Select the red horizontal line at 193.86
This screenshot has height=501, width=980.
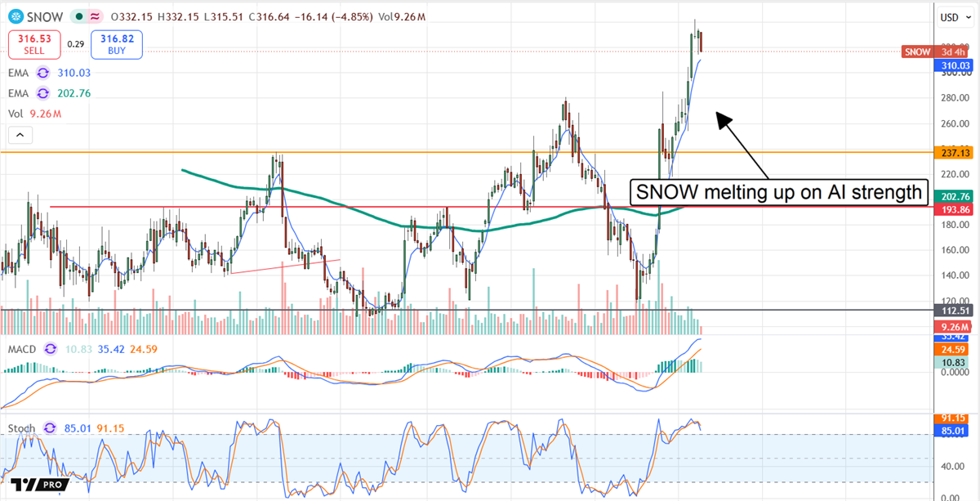[x=490, y=208]
